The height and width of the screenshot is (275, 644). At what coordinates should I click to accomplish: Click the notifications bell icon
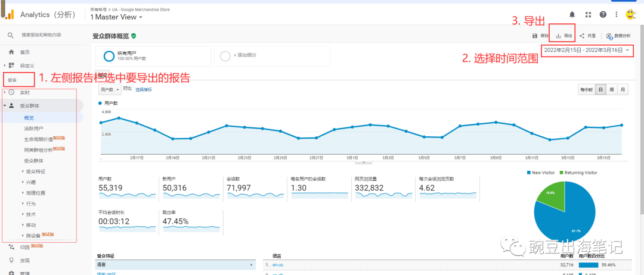572,14
